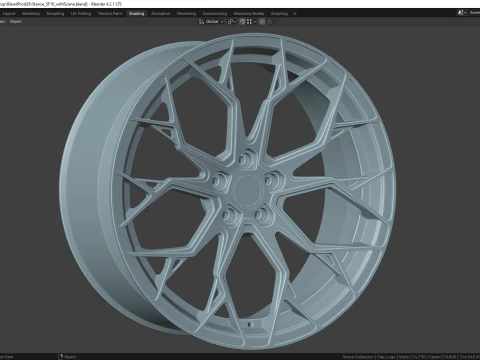Open the Global transform orientation dropdown
480x360 pixels.
pos(211,22)
